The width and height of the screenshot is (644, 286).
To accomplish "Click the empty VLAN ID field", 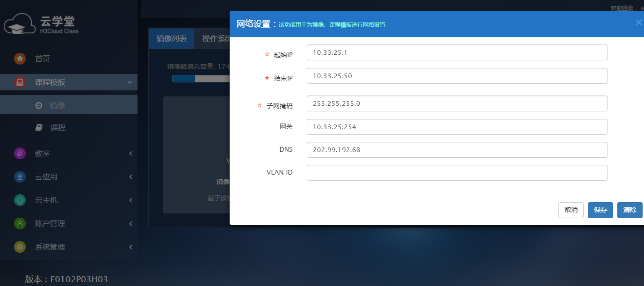I will pos(457,173).
